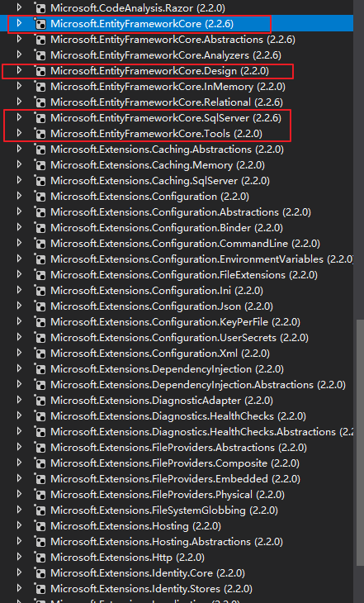Screen dimensions: 364x603
Task: Select Microsoft.CodeAnalysis.Razor (2.2.0) row
Action: (177, 7)
